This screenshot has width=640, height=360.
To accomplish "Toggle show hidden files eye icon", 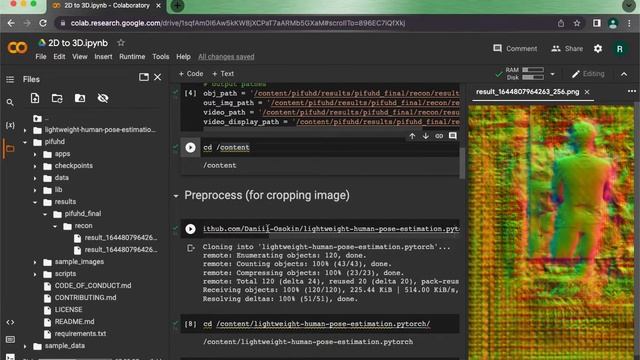I will tap(103, 98).
